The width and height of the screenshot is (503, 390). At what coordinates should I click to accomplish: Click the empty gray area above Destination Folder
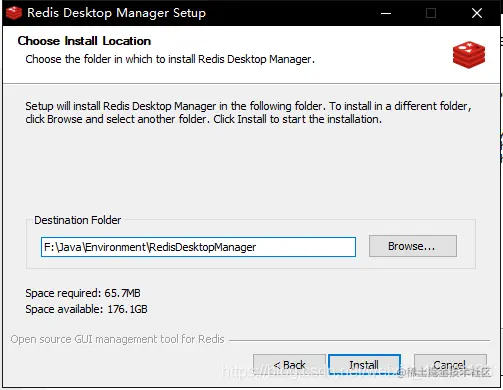pyautogui.click(x=250, y=170)
